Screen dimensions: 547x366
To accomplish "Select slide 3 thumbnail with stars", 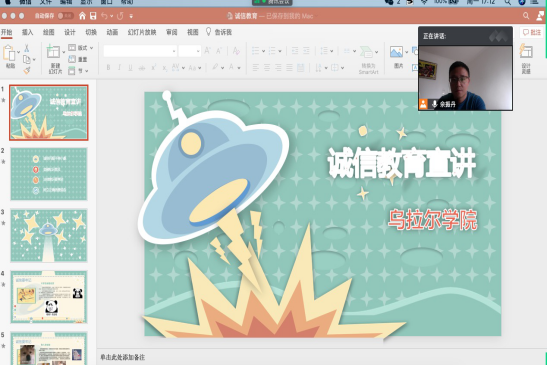I will point(49,235).
